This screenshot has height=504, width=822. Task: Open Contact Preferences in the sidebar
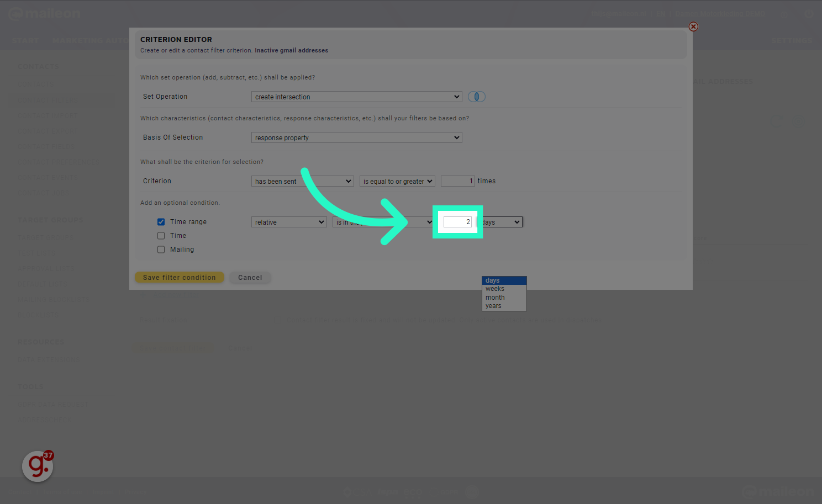click(x=59, y=162)
